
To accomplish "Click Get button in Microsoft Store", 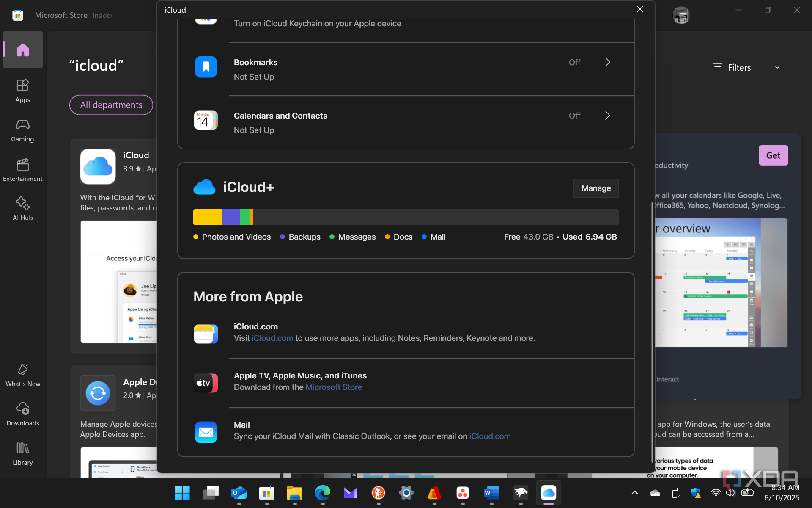I will point(773,155).
